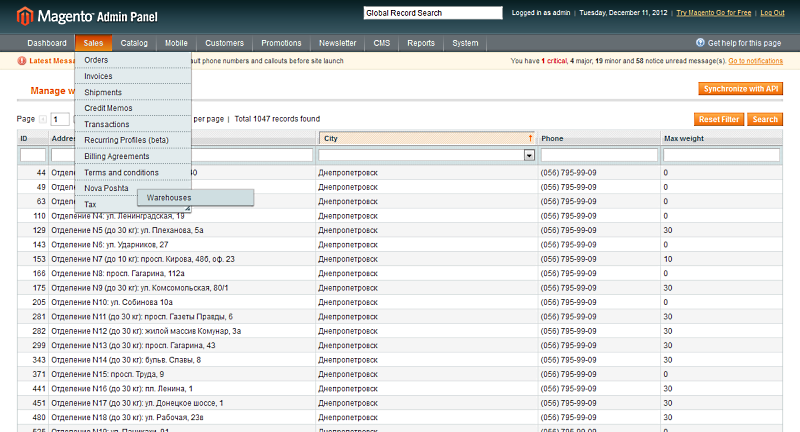Click address 'Отделение N12' жилой массив Комунар
The image size is (800, 432).
tap(146, 331)
